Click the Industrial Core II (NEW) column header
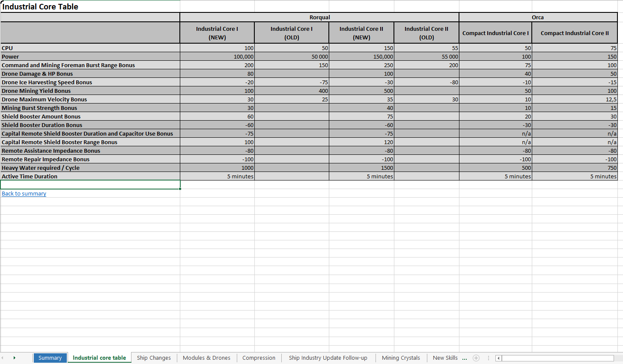The width and height of the screenshot is (623, 364). 361,33
